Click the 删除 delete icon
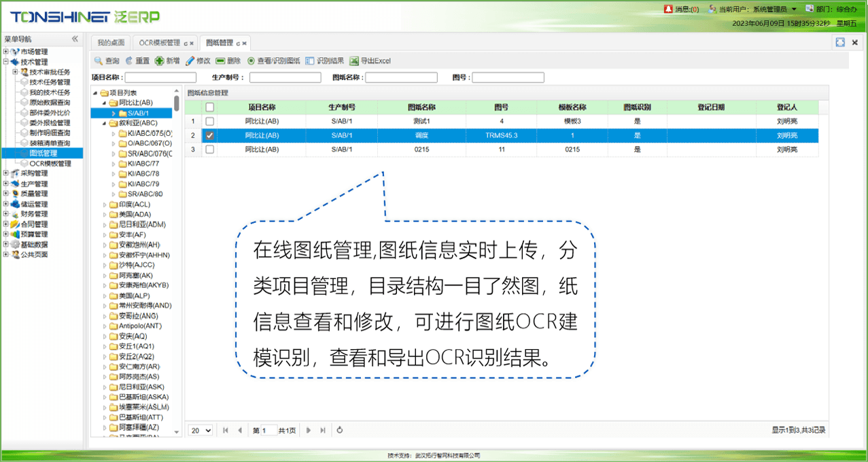The height and width of the screenshot is (462, 868). (x=220, y=61)
